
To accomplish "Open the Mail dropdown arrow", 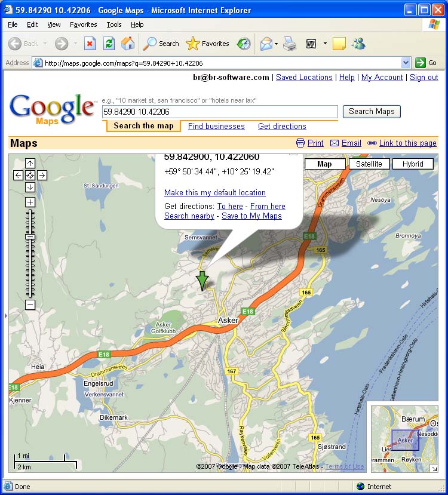I will click(276, 44).
